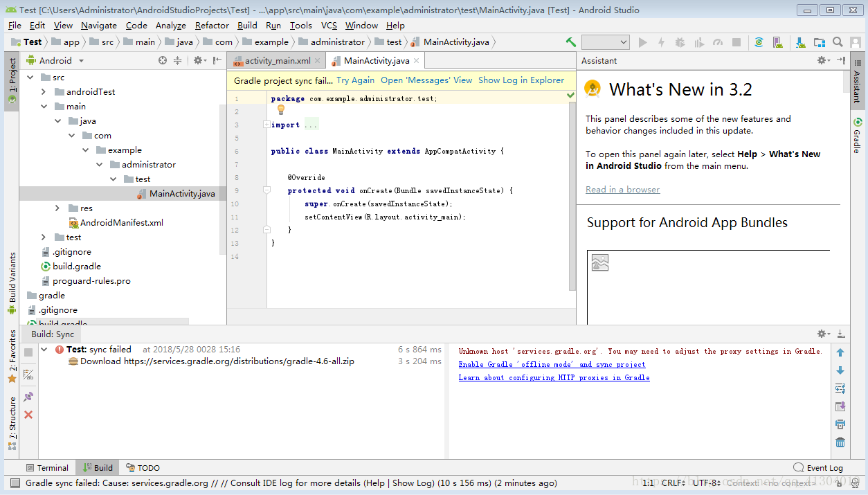Image resolution: width=868 pixels, height=495 pixels.
Task: Click the scroll from source target icon
Action: tap(163, 60)
